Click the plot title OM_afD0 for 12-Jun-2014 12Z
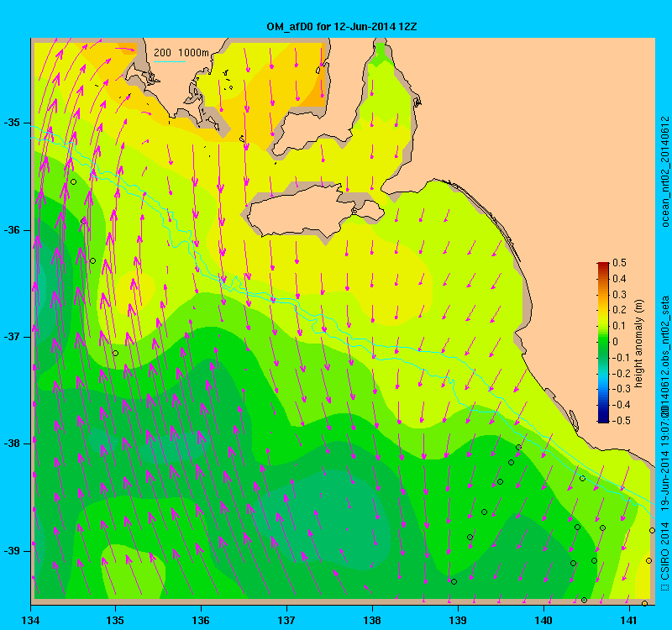Image resolution: width=672 pixels, height=630 pixels. coord(342,27)
